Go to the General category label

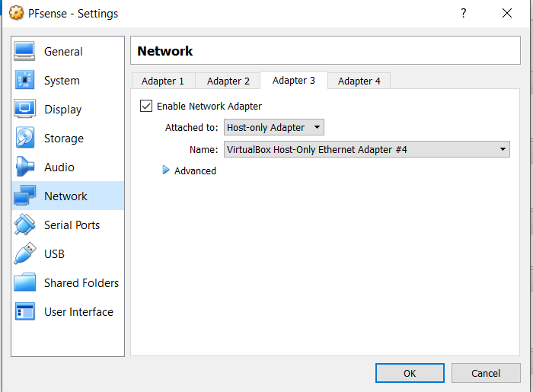63,52
